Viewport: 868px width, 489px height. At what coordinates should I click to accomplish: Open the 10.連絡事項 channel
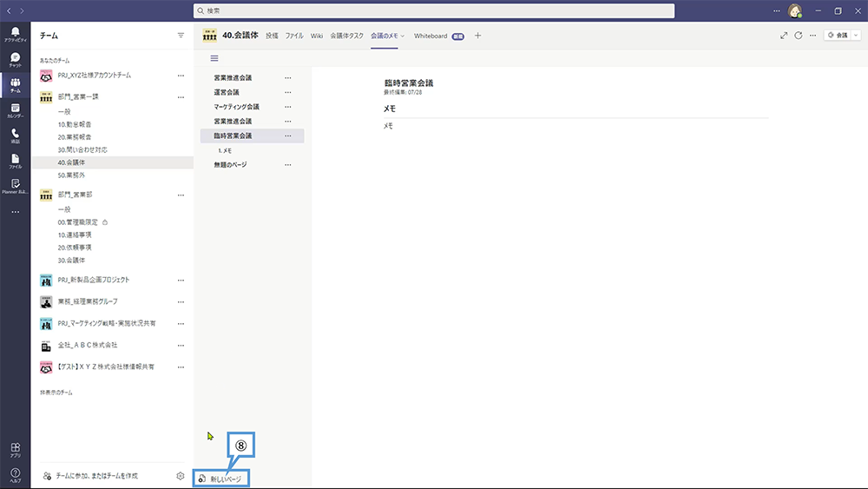click(74, 235)
